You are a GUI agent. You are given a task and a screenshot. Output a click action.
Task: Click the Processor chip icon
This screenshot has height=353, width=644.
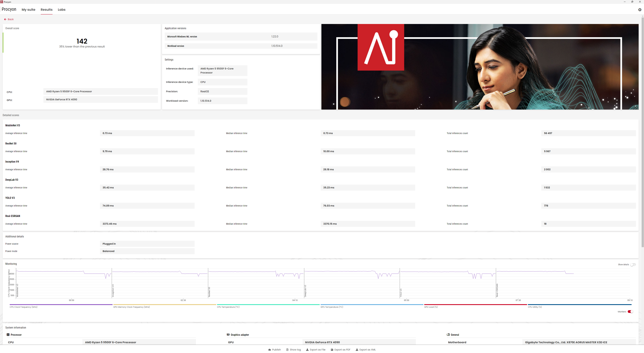8,335
